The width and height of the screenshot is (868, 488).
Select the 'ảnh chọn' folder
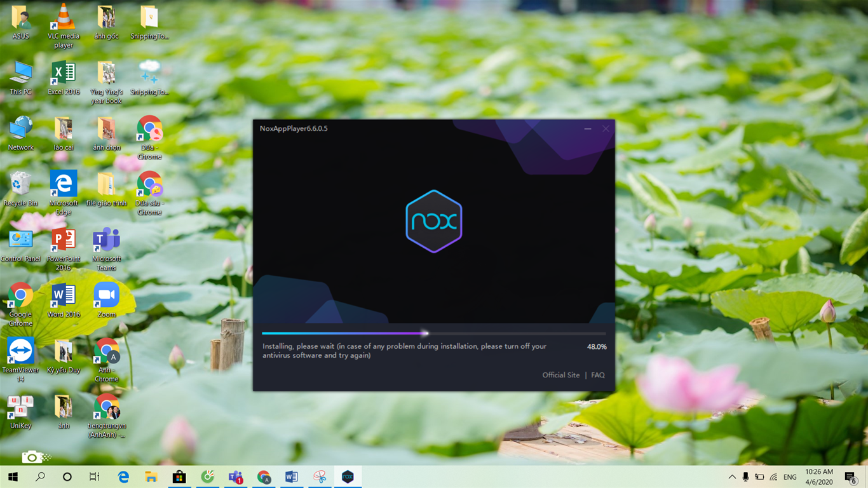[x=106, y=134]
